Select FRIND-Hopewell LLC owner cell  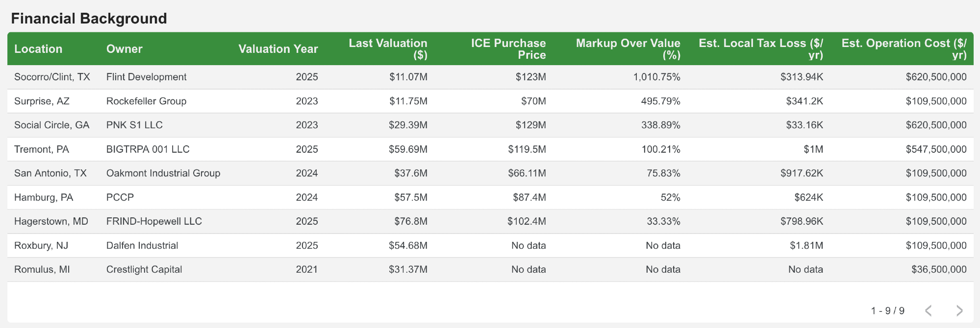[x=154, y=221]
